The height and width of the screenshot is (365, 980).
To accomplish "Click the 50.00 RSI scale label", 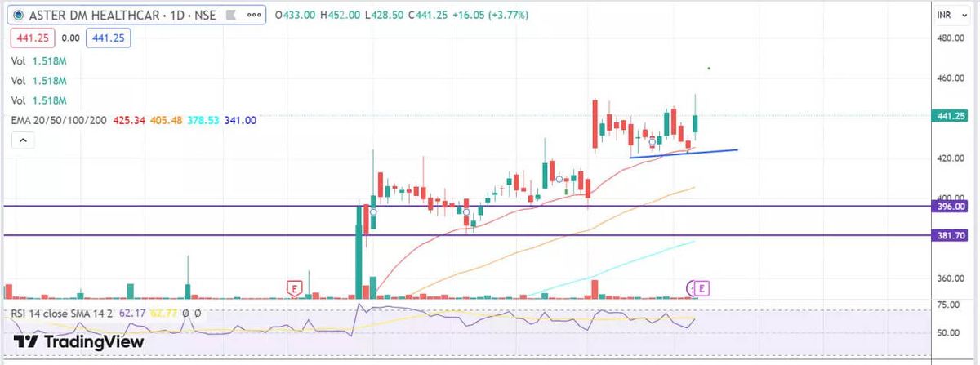I will (947, 332).
